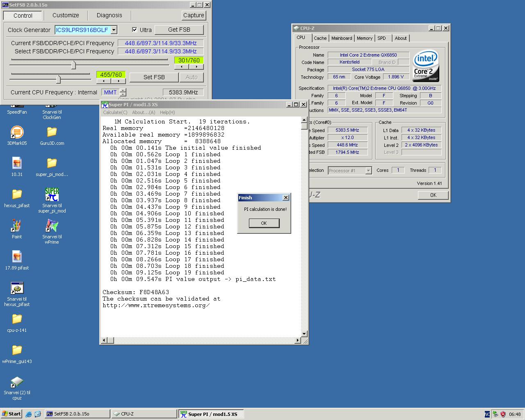This screenshot has width=525, height=420.
Task: Click the Capture button in SetFSB
Action: [x=194, y=15]
